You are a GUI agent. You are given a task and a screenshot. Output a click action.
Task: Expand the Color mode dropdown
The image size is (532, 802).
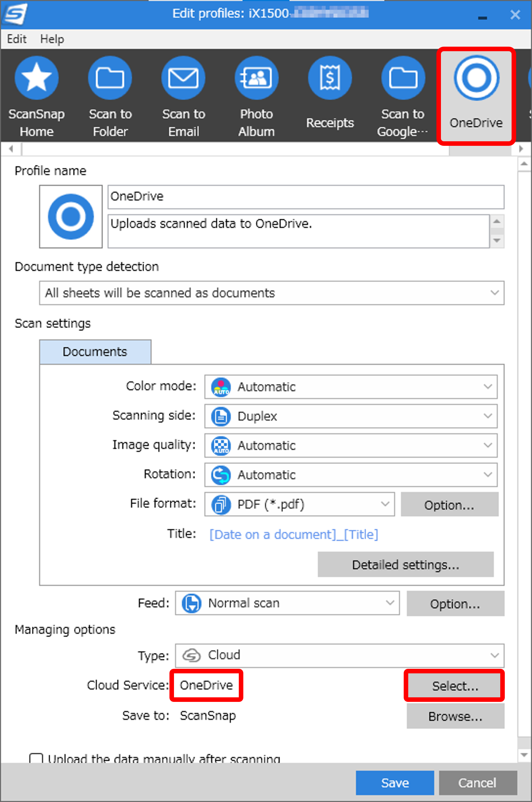pos(351,387)
